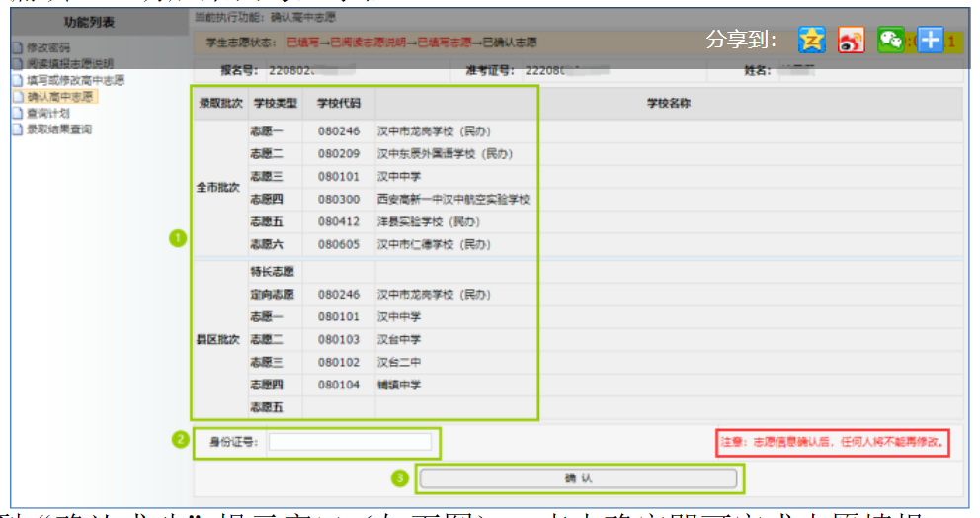
Task: Share to Sina Weibo icon
Action: [x=851, y=40]
